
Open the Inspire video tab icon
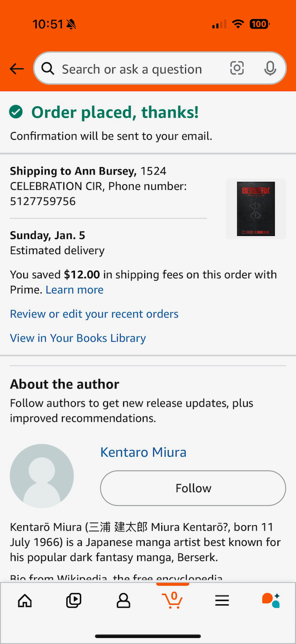pyautogui.click(x=74, y=600)
